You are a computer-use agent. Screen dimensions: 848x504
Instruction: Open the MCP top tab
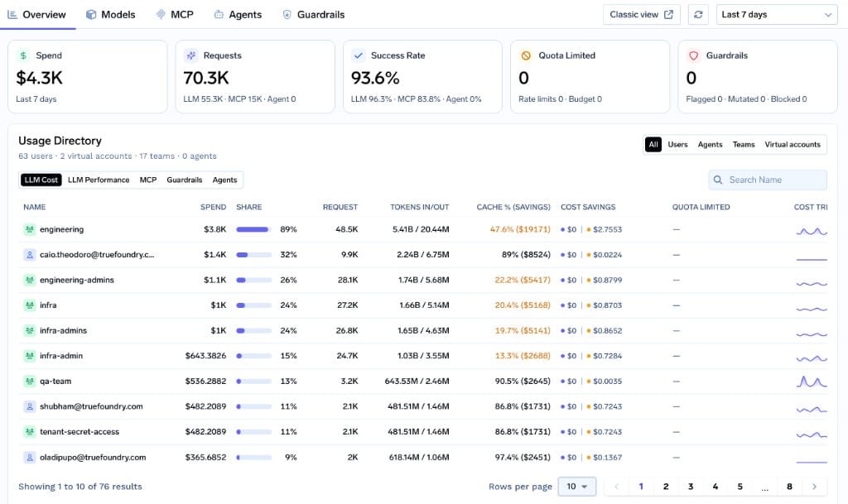point(175,15)
